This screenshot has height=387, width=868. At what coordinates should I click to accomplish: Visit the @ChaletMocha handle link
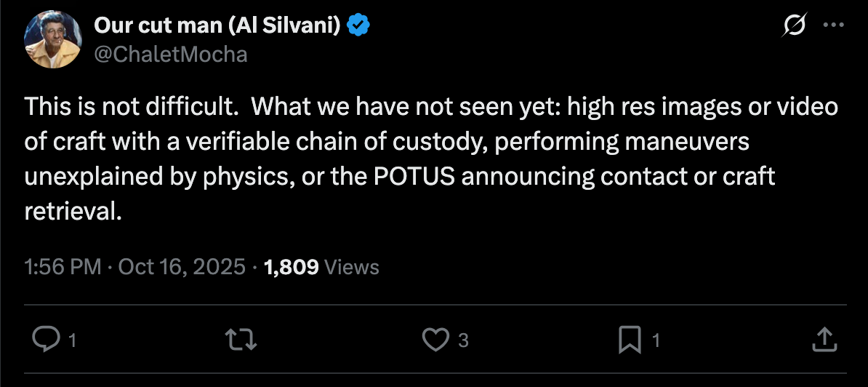[171, 54]
